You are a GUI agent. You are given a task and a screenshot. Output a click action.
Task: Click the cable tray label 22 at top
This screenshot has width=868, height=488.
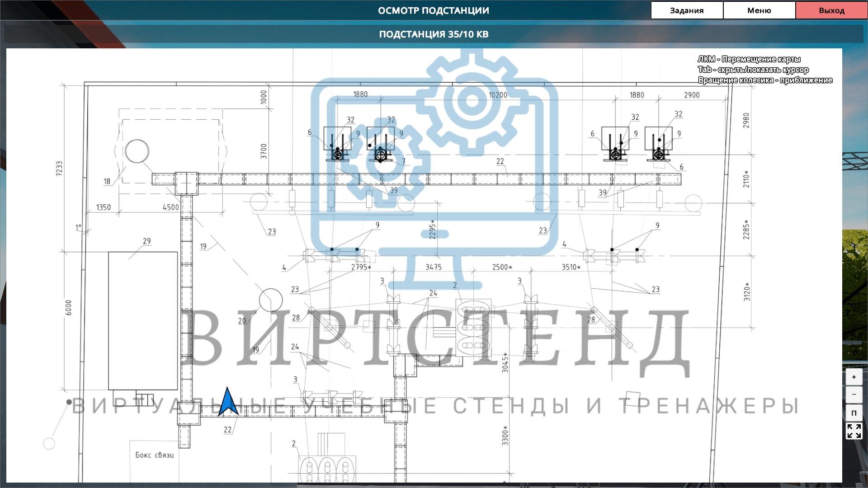point(500,161)
